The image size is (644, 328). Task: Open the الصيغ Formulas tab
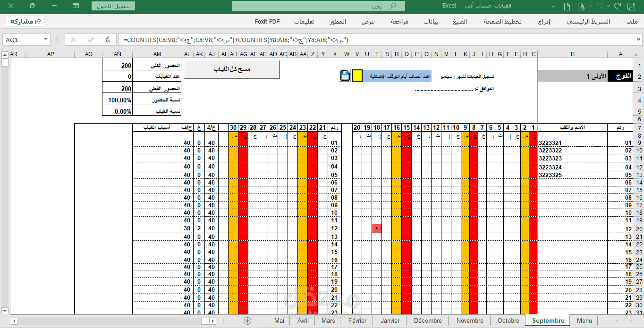[460, 22]
